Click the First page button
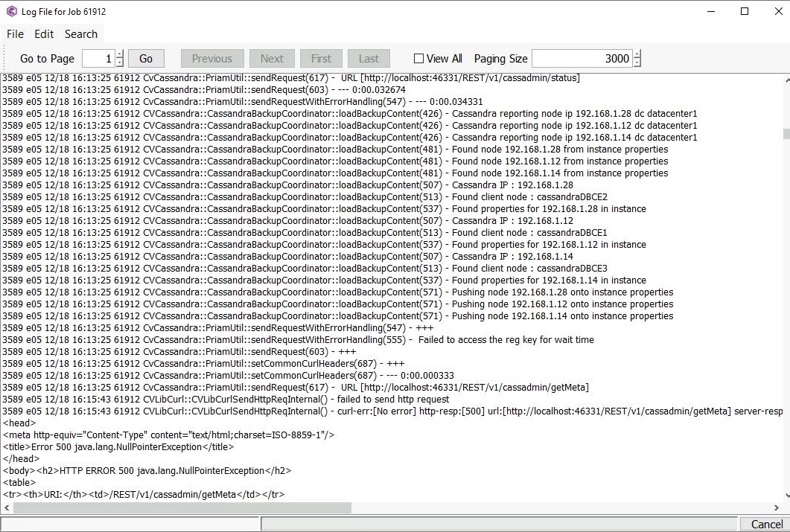The image size is (790, 532). 321,58
